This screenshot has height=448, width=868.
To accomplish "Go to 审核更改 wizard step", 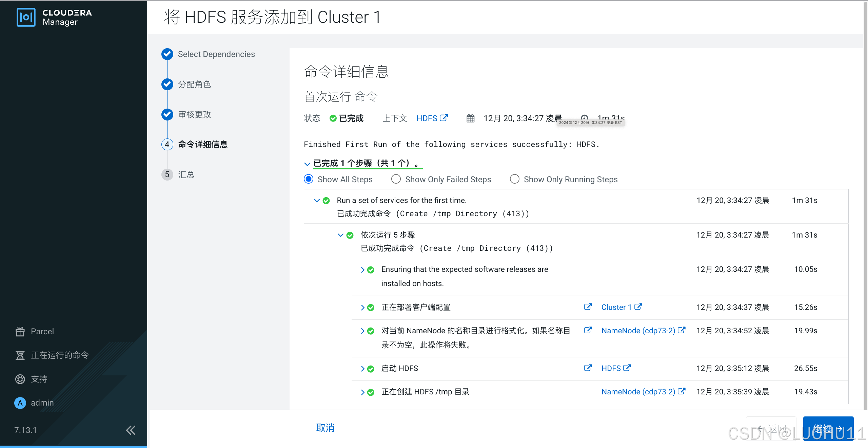I will coord(194,115).
